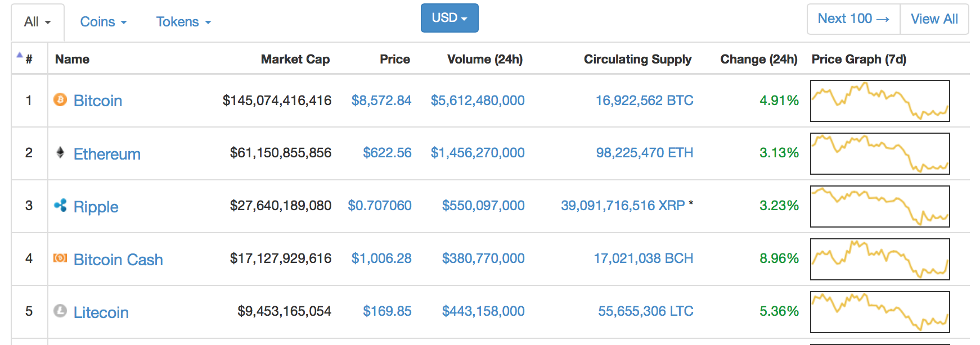Click Bitcoin Cash volume $380,770,000
The height and width of the screenshot is (345, 980).
click(483, 258)
